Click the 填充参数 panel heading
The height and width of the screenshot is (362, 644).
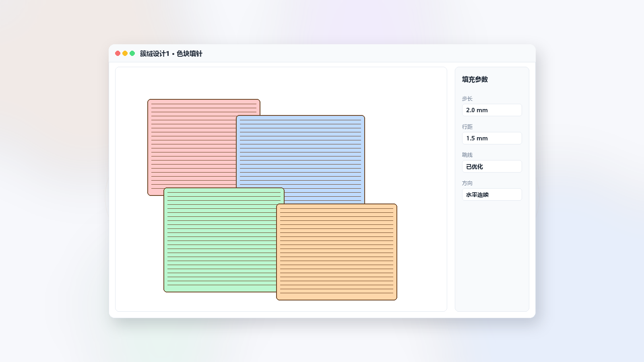point(475,80)
